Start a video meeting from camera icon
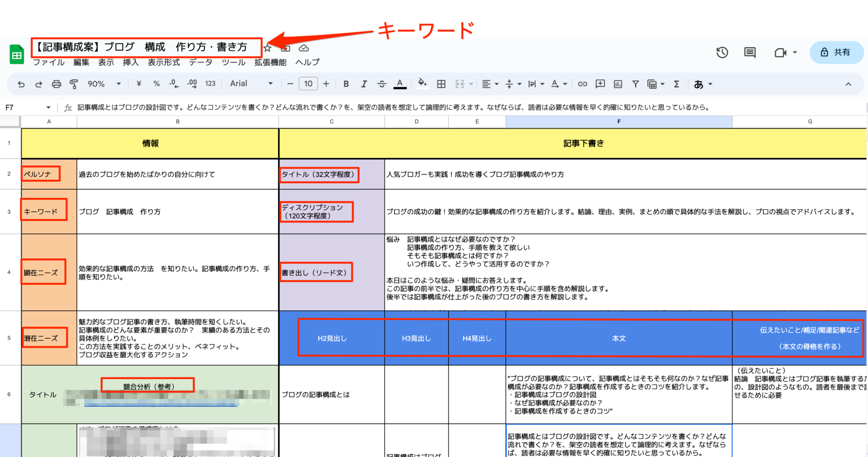This screenshot has height=457, width=868. point(780,52)
